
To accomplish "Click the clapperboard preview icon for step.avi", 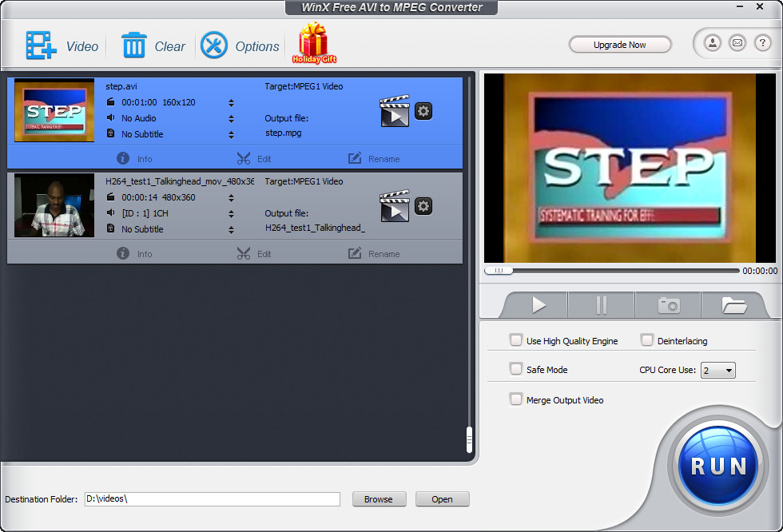I will 394,111.
